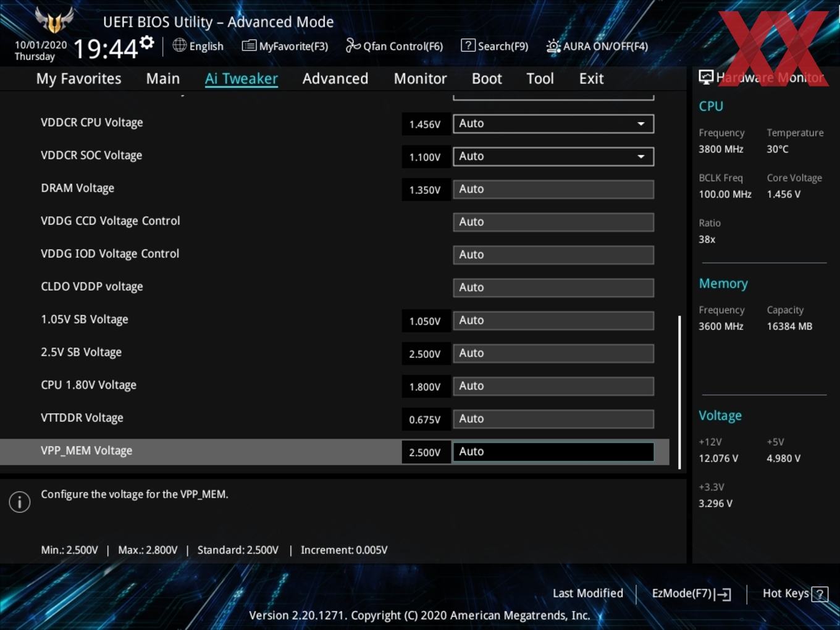Click the settings list scrollbar
This screenshot has width=840, height=630.
(679, 392)
